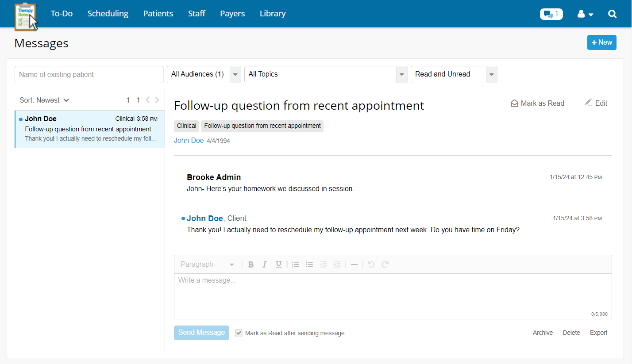Viewport: 632px width, 364px height.
Task: Open the To-Do menu
Action: click(62, 14)
